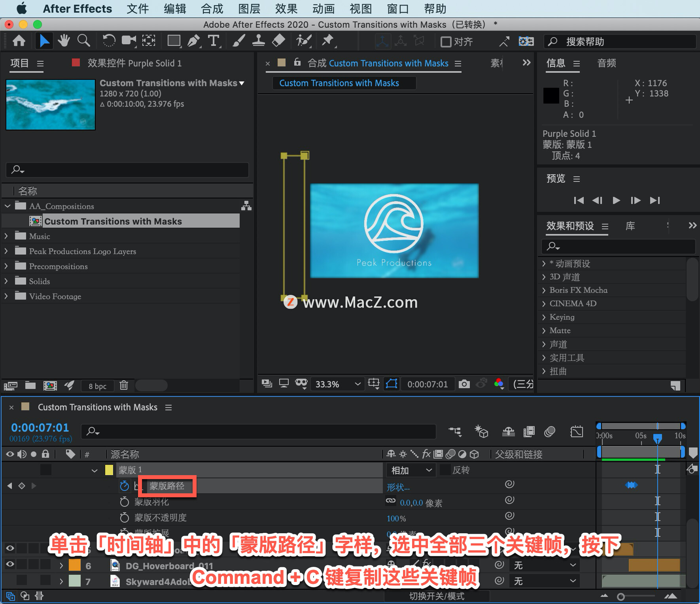This screenshot has height=604, width=700.
Task: Select the Pan Behind anchor tool
Action: pyautogui.click(x=149, y=41)
